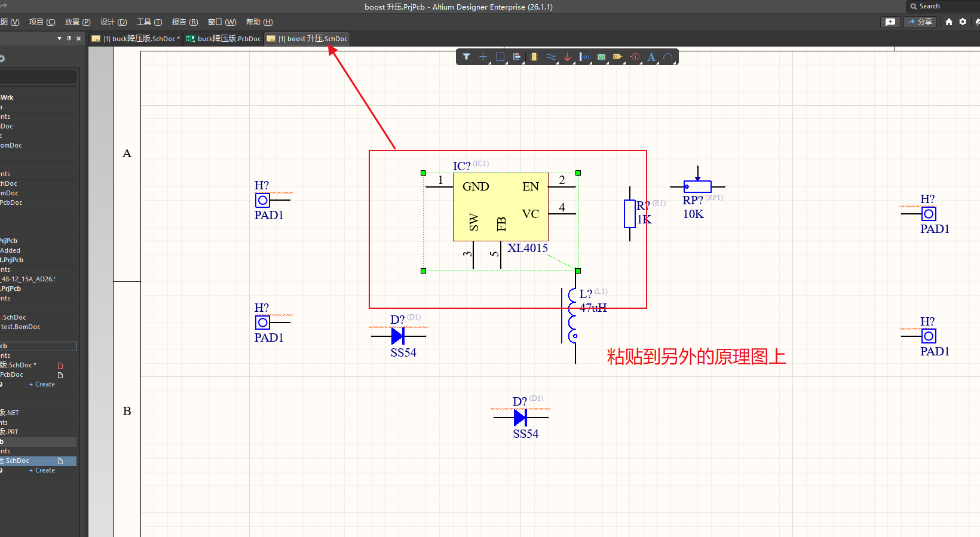This screenshot has height=537, width=980.
Task: Click into the Search field
Action: [944, 6]
